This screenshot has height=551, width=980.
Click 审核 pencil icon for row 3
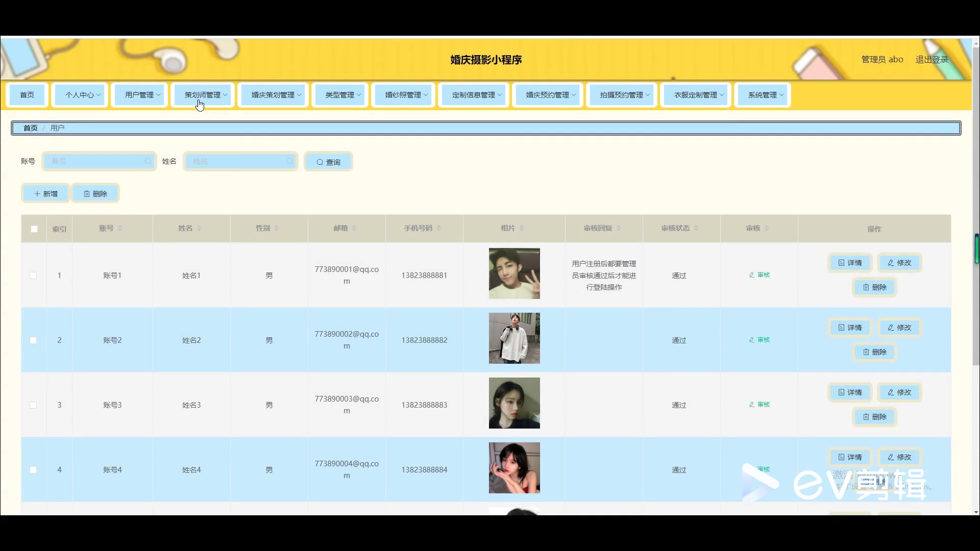(752, 405)
